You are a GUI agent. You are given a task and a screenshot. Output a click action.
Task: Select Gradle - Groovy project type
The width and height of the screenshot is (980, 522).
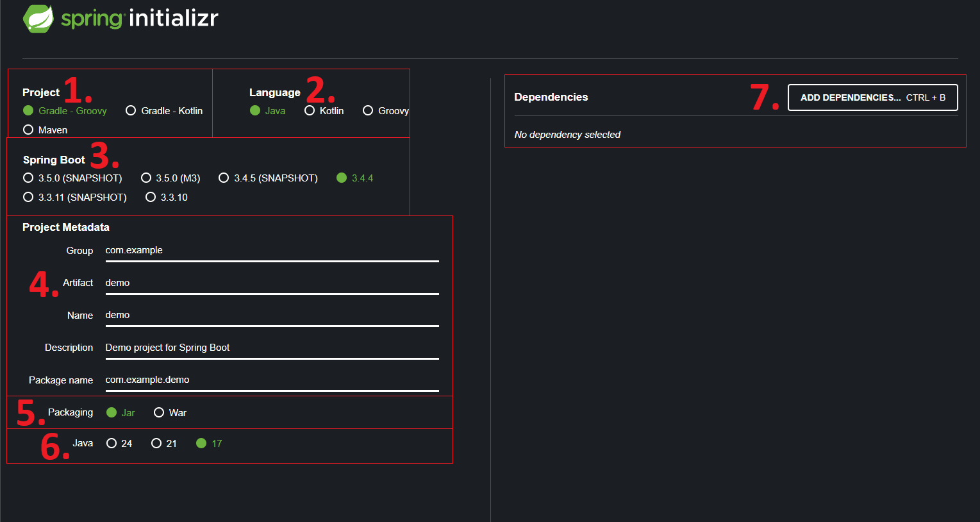point(65,110)
